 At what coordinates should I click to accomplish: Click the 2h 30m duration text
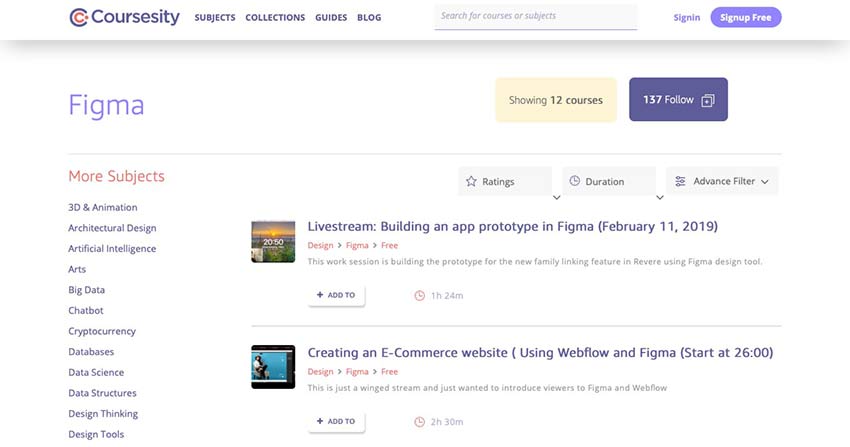(447, 422)
